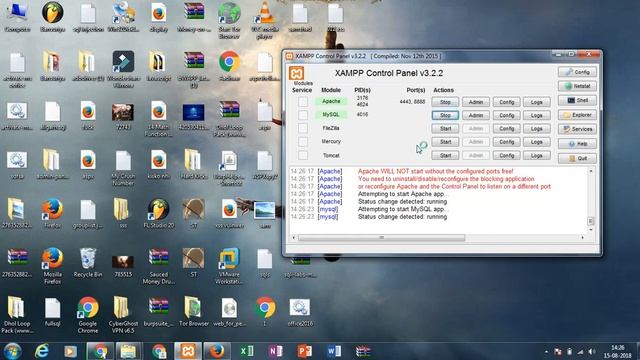Open Services from XAMPP sidebar
This screenshot has width=640, height=360.
click(577, 129)
